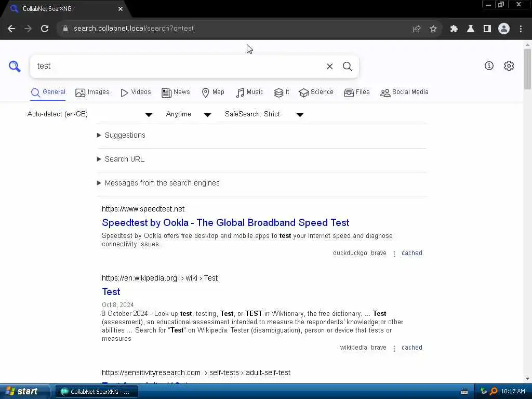Click the keyboard icon in the taskbar

(x=464, y=392)
